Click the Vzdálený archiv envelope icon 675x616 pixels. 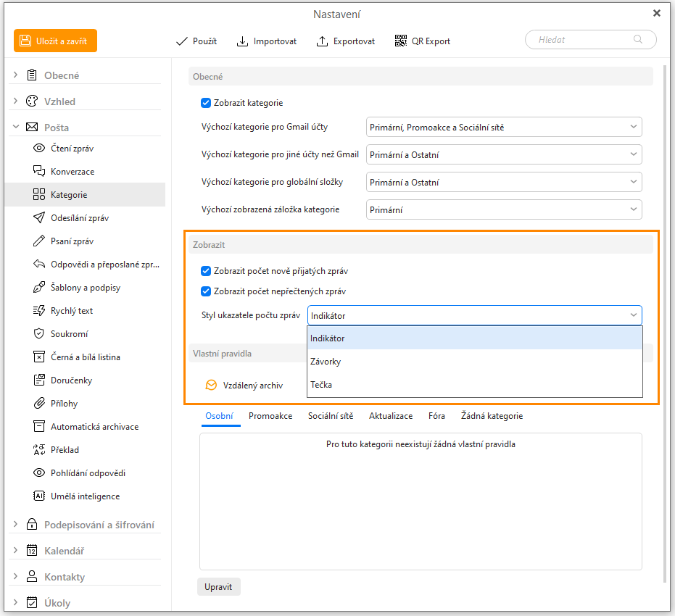tap(211, 386)
